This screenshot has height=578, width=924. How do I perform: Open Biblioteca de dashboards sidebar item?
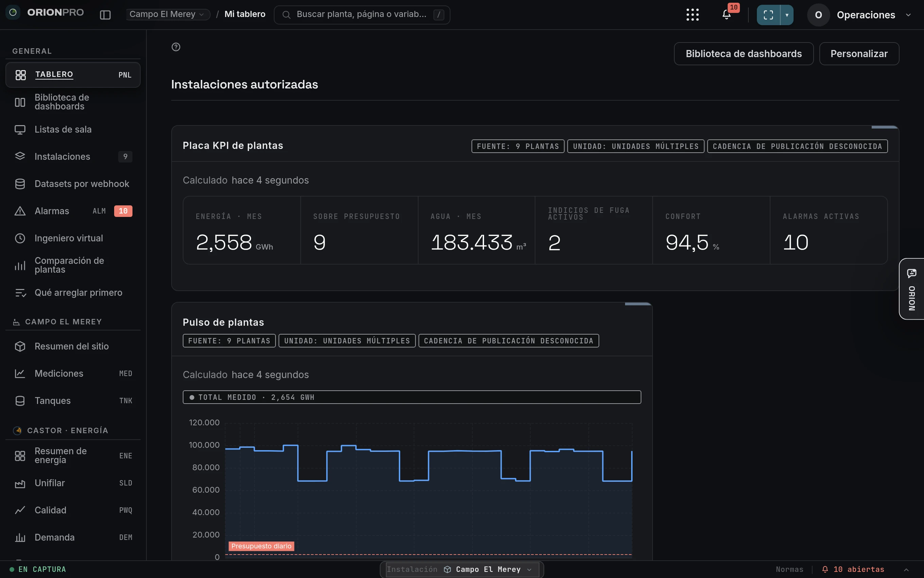coord(73,102)
